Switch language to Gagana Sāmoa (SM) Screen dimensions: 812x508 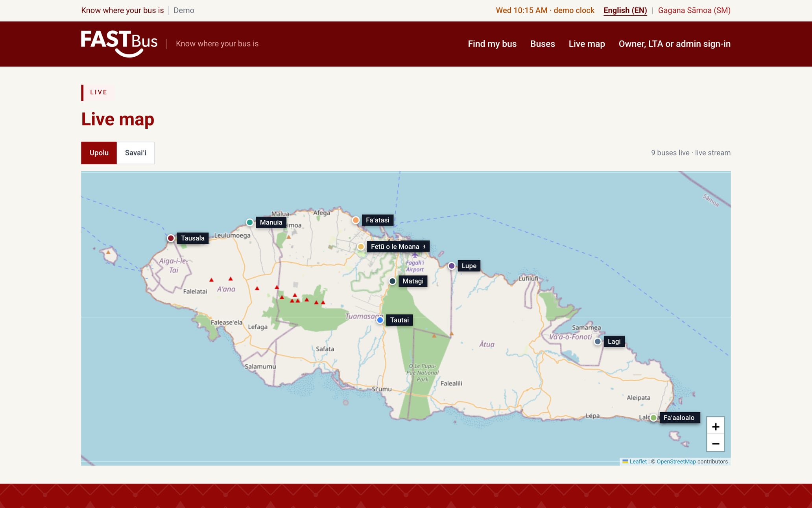694,10
